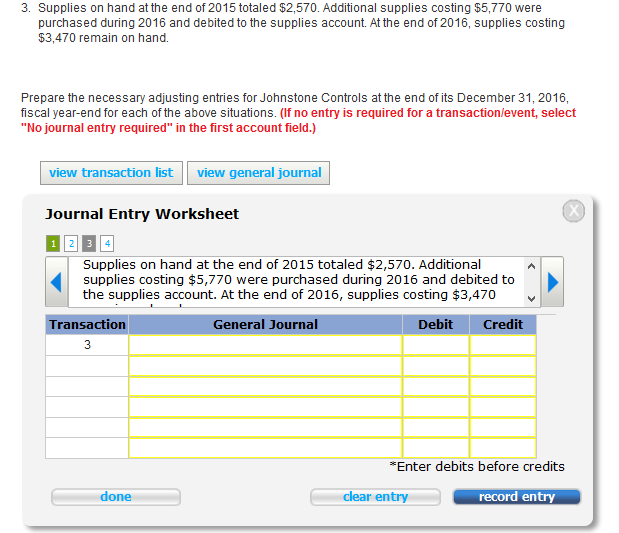Click last row Debit field
The width and height of the screenshot is (619, 533).
point(436,448)
